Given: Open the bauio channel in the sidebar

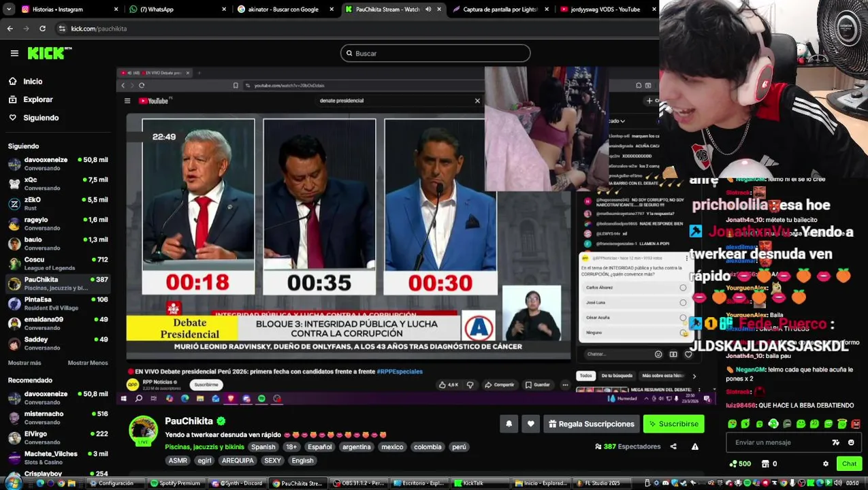Looking at the screenshot, I should pyautogui.click(x=57, y=243).
